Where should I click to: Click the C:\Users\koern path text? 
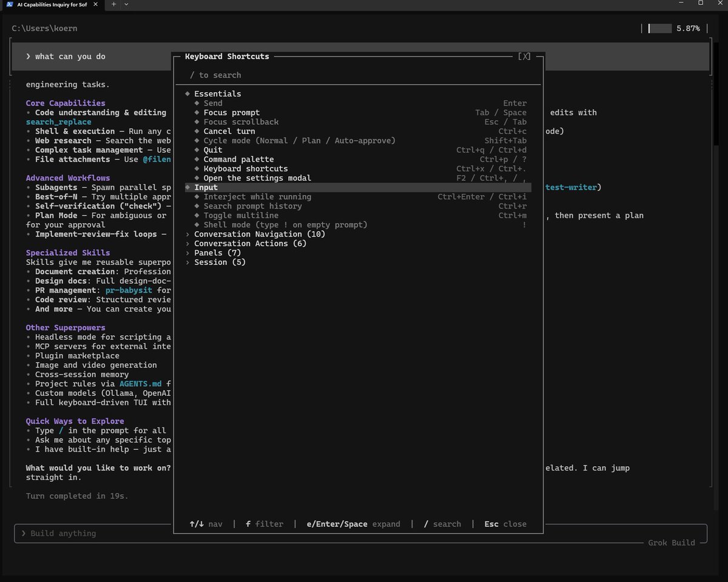pos(44,28)
